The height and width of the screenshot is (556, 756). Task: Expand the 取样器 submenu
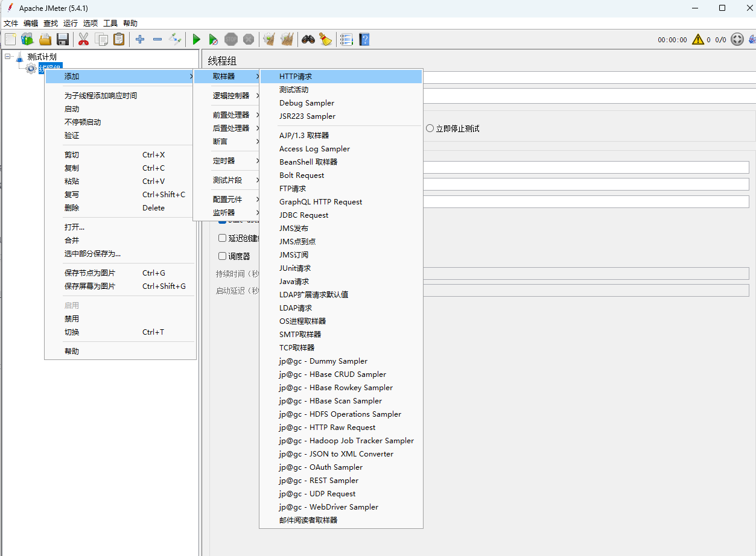226,76
